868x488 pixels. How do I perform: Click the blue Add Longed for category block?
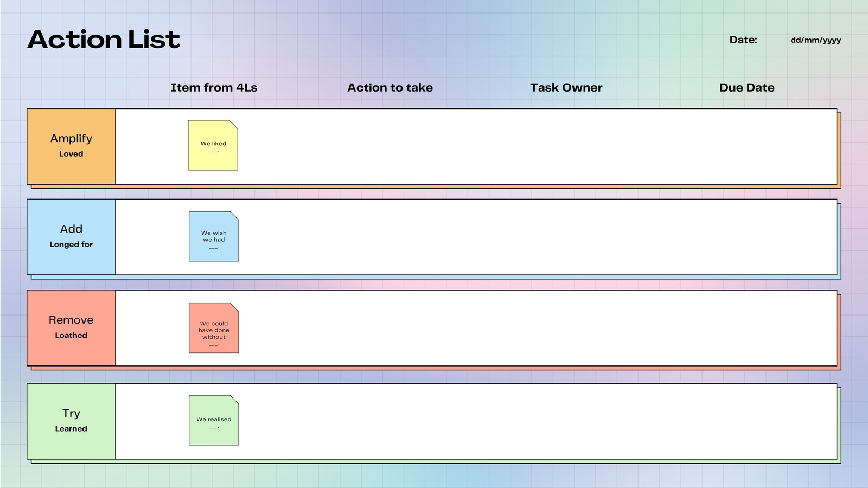[x=71, y=237]
